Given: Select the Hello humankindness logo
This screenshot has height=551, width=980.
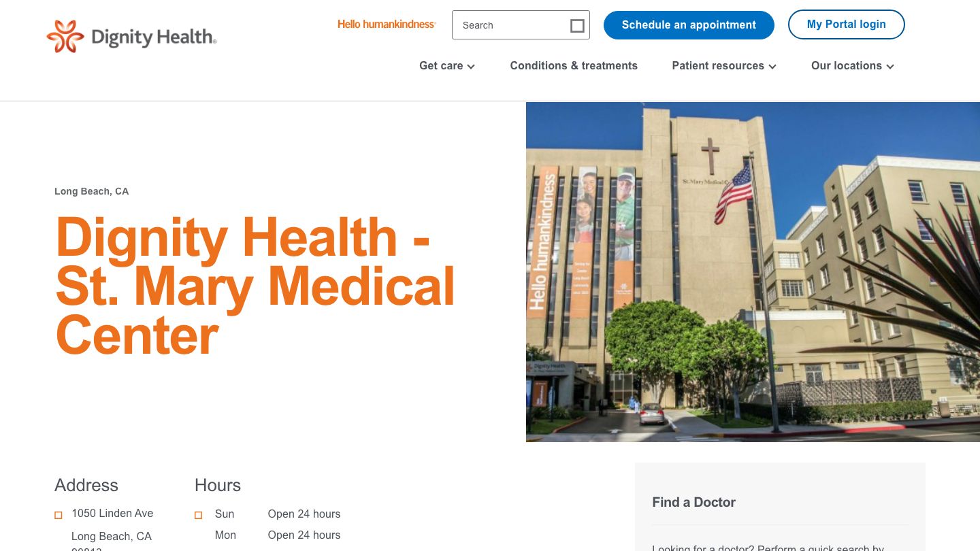Looking at the screenshot, I should pyautogui.click(x=387, y=24).
